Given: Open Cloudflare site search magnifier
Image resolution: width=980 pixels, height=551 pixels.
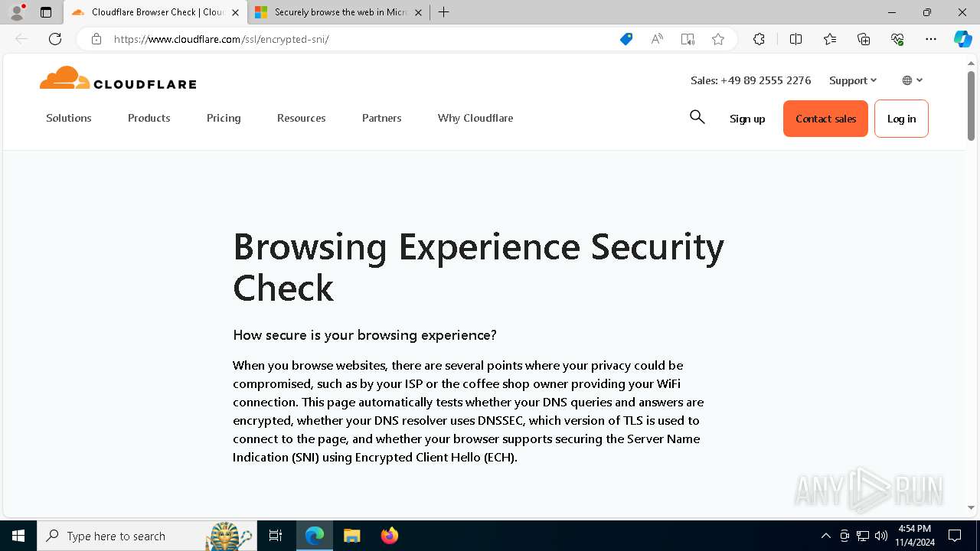Looking at the screenshot, I should coord(697,117).
